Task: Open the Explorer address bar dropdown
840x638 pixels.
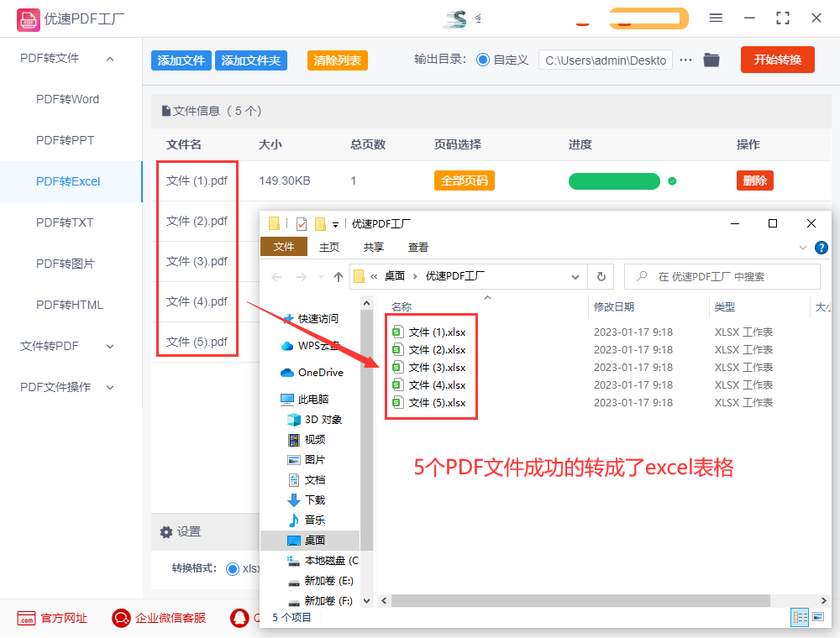Action: pos(575,277)
